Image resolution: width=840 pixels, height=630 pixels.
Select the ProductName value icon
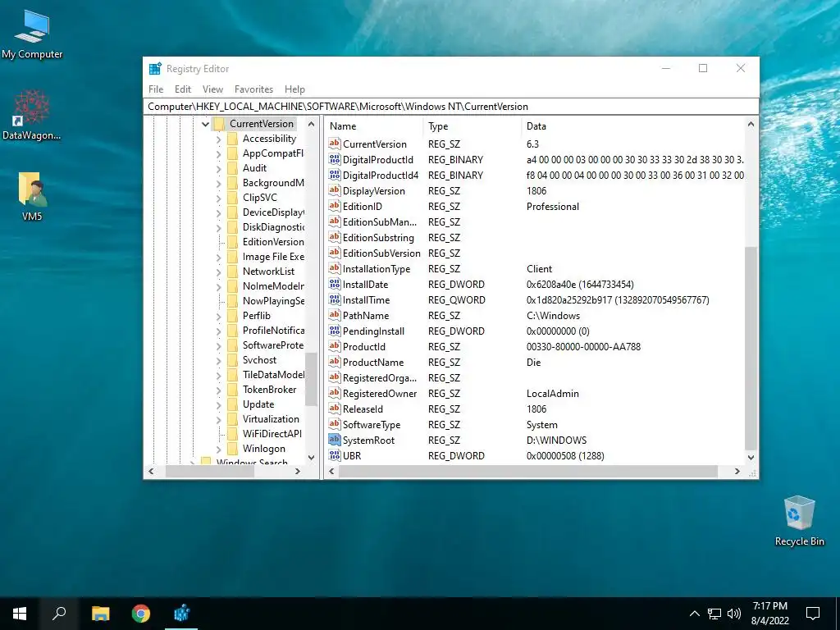click(335, 362)
